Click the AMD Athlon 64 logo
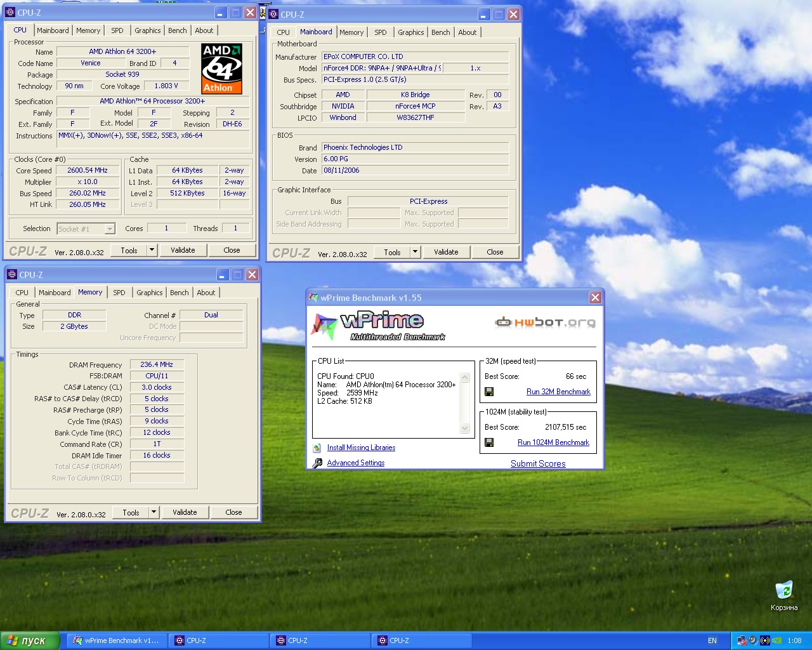 point(221,69)
